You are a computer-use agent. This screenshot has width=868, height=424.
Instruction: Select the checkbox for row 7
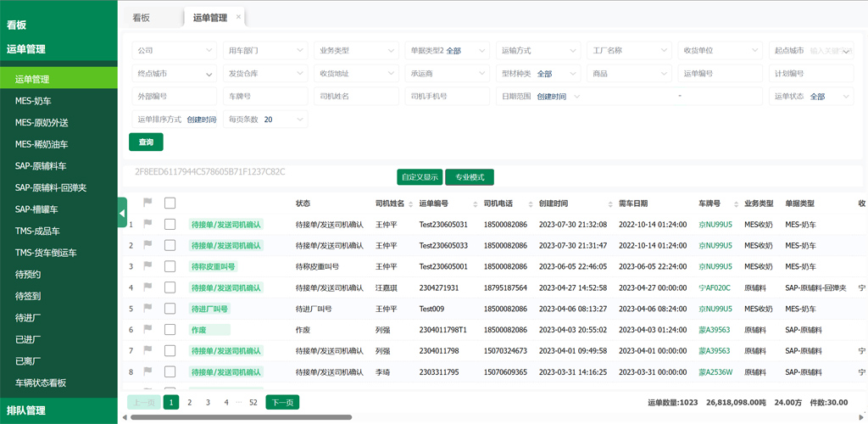[170, 350]
